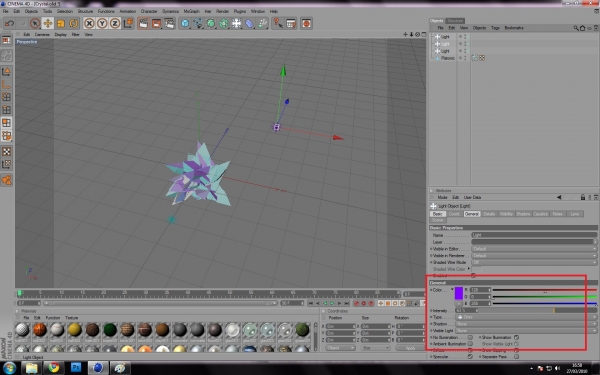This screenshot has width=600, height=375.
Task: Render the active view with the clapperboard icon
Action: (x=143, y=23)
